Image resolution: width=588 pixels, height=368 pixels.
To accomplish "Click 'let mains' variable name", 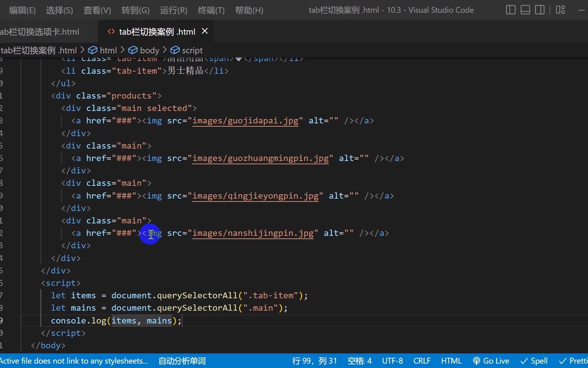I will [83, 308].
